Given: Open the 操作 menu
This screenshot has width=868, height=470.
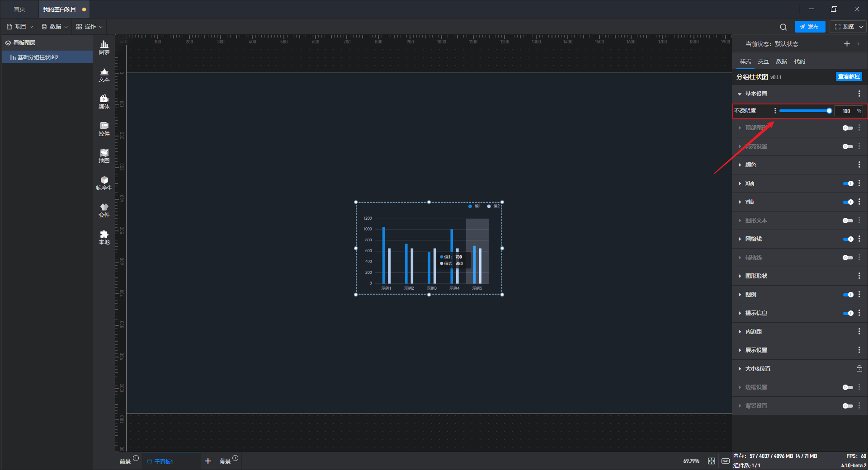Looking at the screenshot, I should tap(90, 27).
